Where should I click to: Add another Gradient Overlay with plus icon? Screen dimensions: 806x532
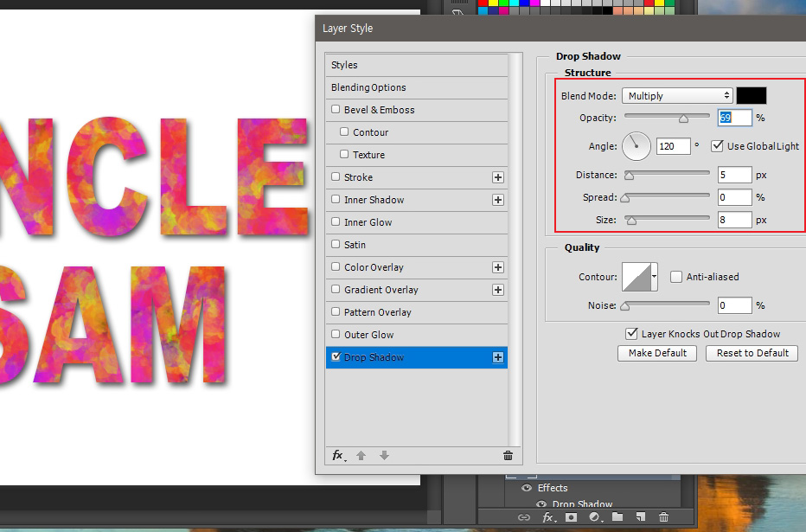497,290
